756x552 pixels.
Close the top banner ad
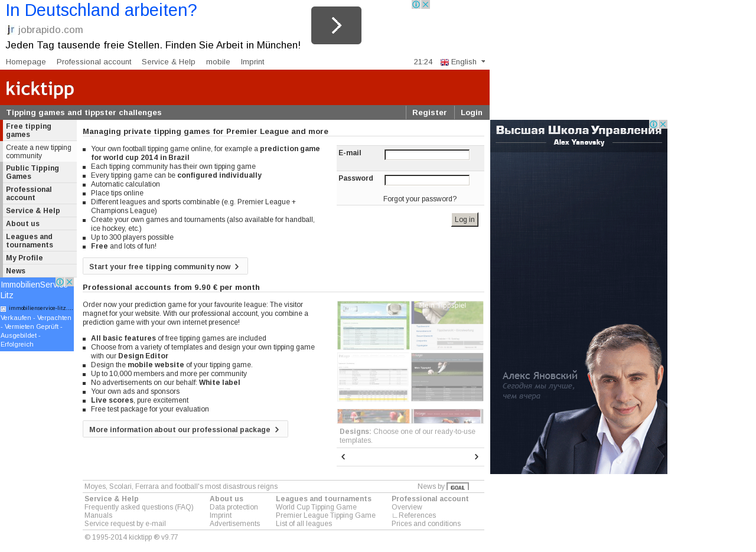coord(425,4)
